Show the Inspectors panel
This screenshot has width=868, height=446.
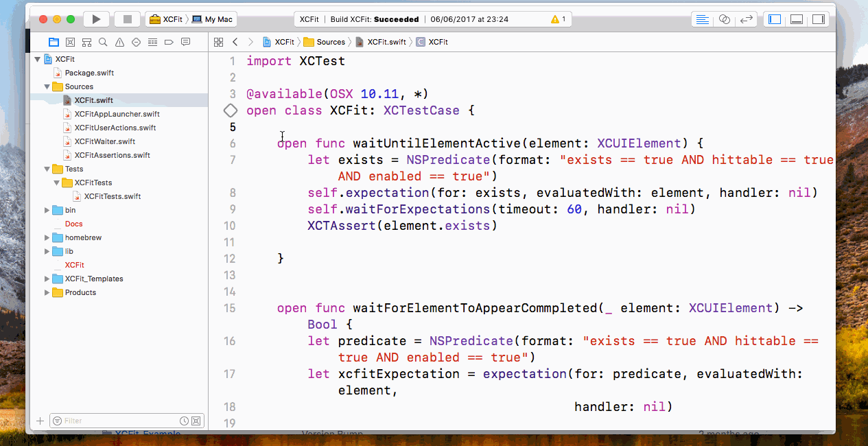(819, 19)
